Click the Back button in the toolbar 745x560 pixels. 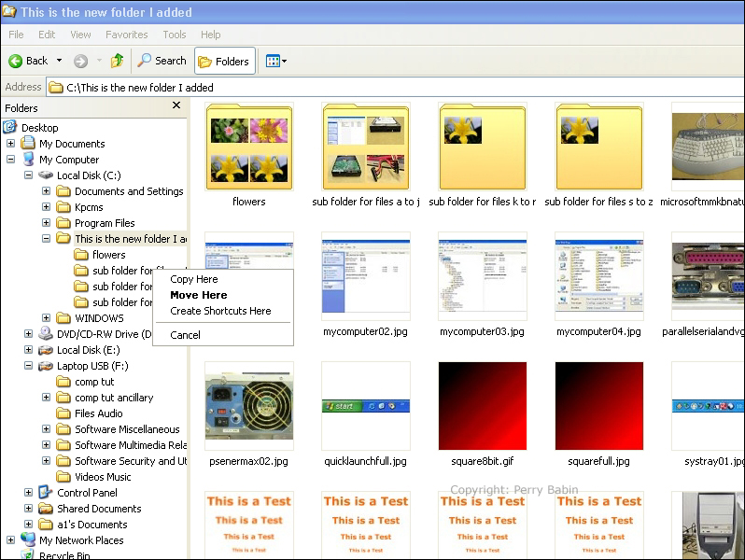tap(28, 61)
